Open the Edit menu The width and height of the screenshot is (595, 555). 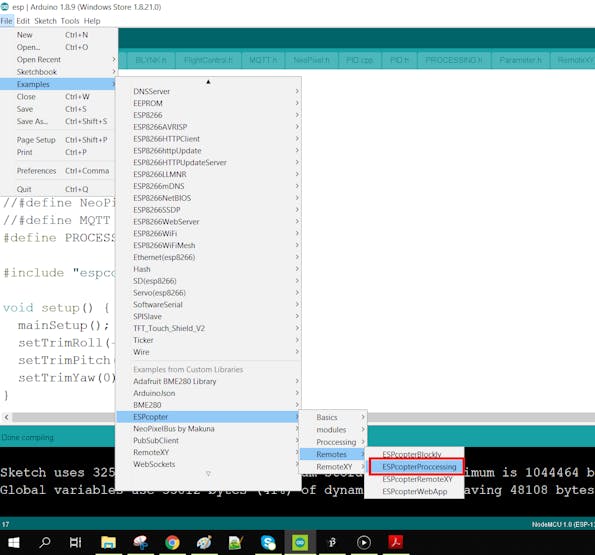click(23, 21)
